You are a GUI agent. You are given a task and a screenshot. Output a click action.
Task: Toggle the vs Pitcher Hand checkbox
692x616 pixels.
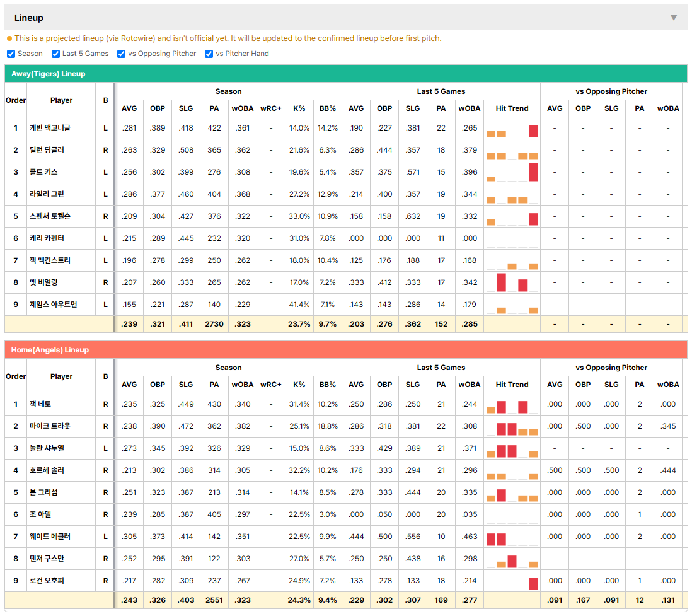click(209, 54)
